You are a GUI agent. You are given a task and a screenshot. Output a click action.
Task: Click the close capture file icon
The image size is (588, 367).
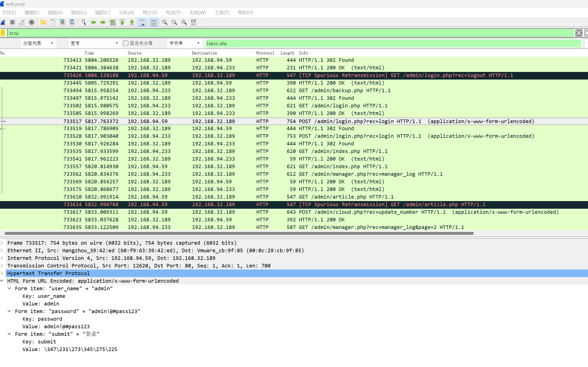pyautogui.click(x=63, y=23)
